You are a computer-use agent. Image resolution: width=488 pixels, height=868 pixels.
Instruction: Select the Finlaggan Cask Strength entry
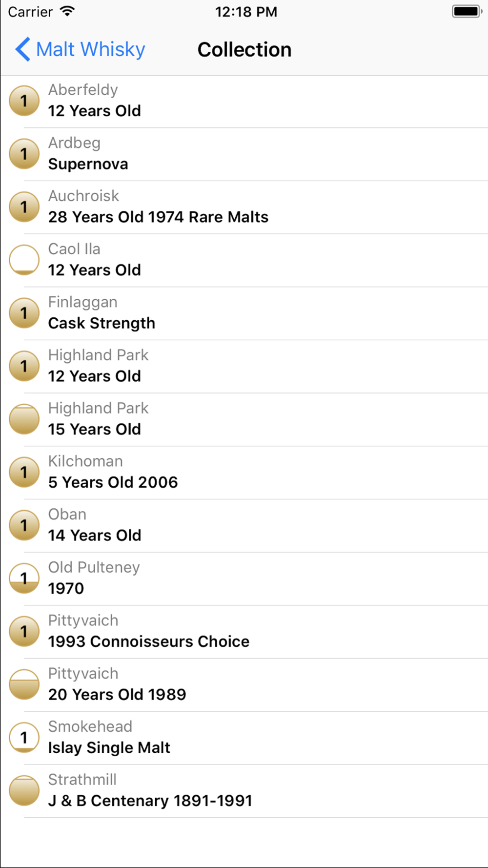[x=102, y=313]
